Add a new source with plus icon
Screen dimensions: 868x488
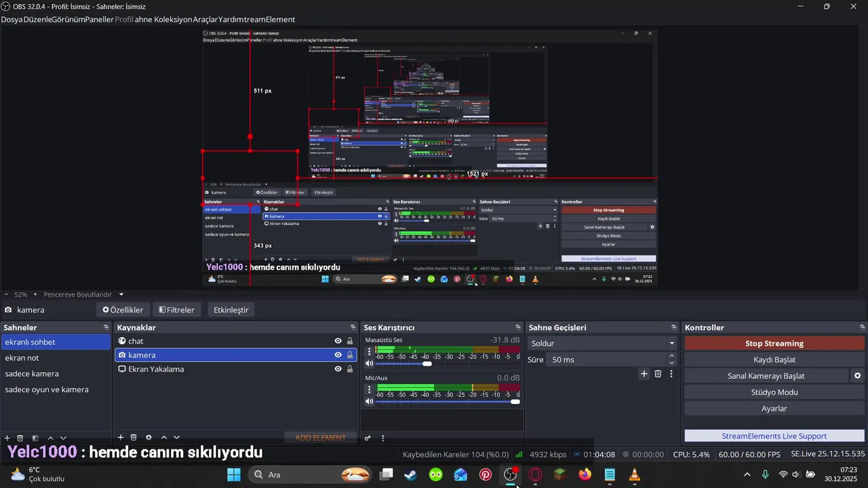[121, 438]
